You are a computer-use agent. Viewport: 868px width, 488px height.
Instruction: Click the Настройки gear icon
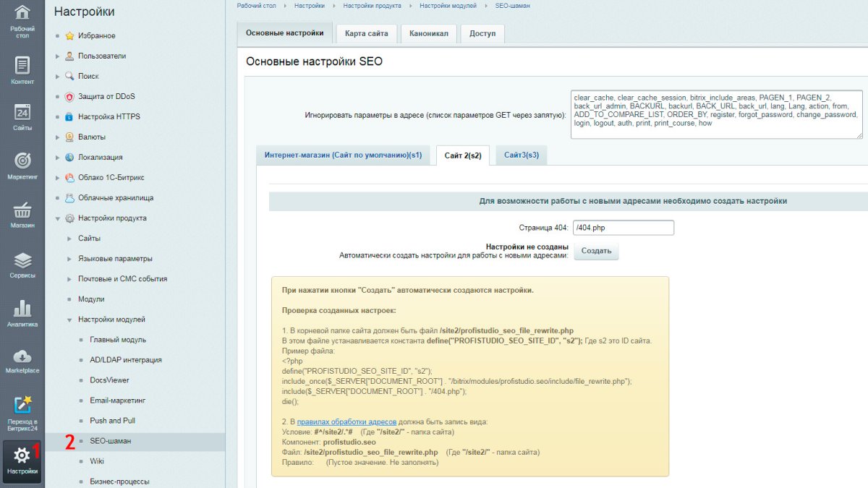pyautogui.click(x=21, y=455)
